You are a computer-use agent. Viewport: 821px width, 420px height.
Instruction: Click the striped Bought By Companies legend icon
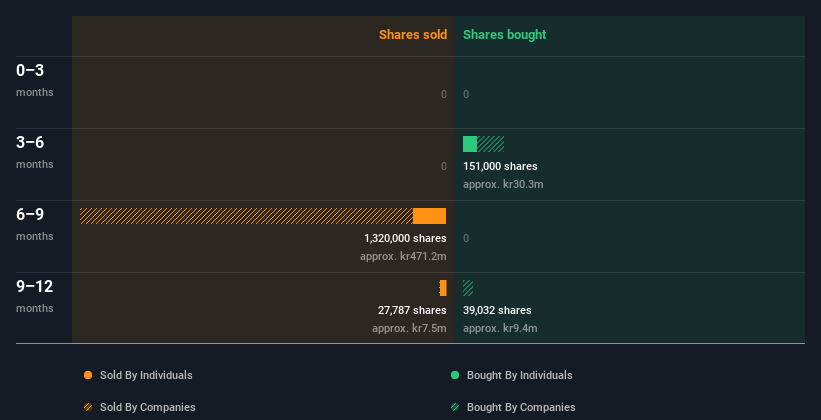click(455, 407)
